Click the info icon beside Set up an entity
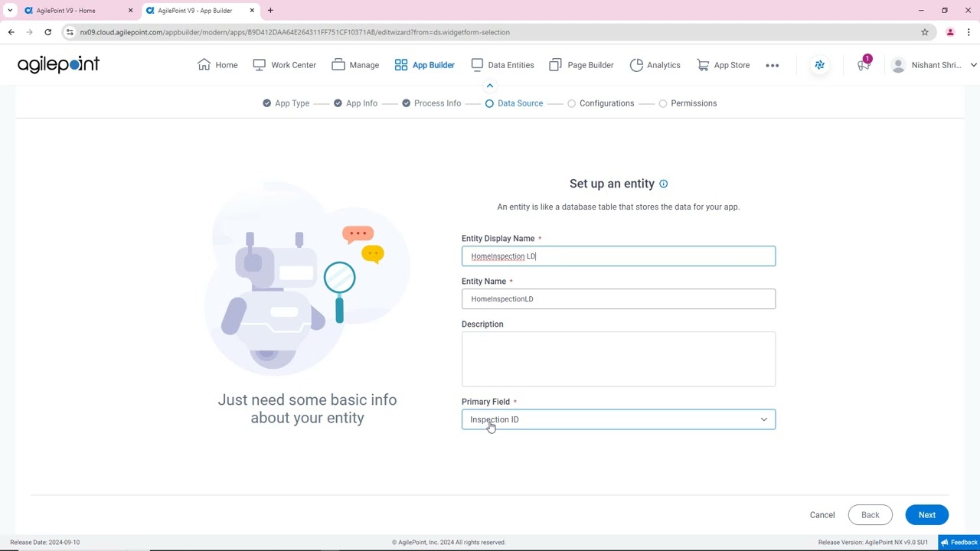This screenshot has width=980, height=551. (x=664, y=184)
